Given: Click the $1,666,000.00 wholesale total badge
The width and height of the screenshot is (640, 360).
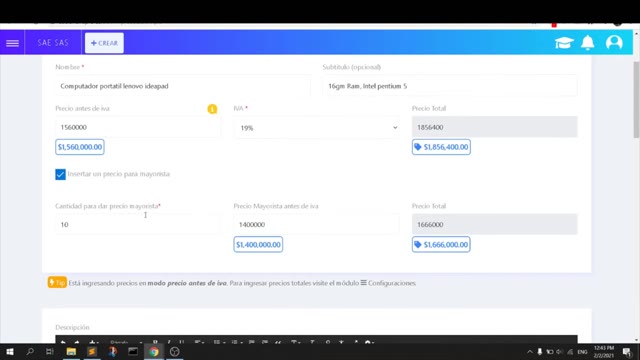Looking at the screenshot, I should pyautogui.click(x=441, y=244).
